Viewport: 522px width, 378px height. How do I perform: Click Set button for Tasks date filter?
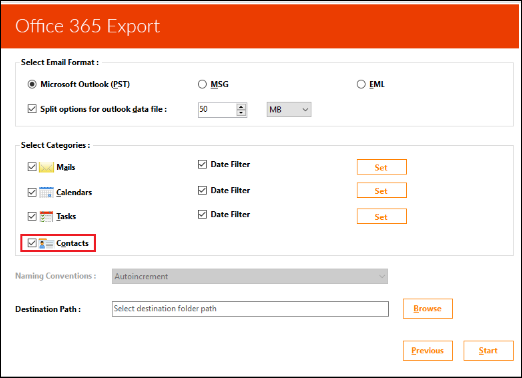click(382, 216)
